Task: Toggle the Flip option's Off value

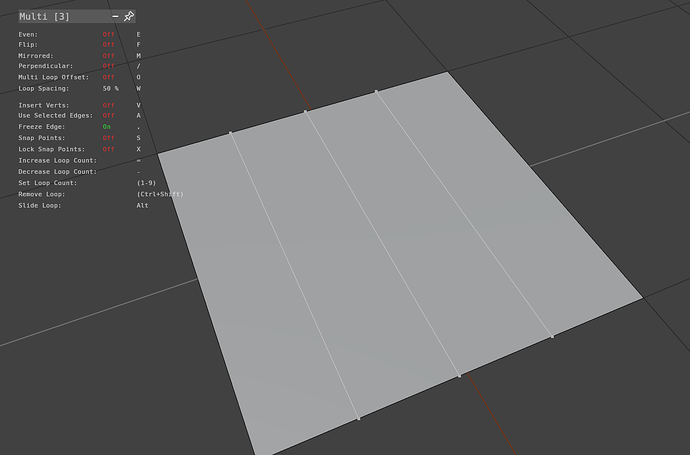Action: (108, 44)
